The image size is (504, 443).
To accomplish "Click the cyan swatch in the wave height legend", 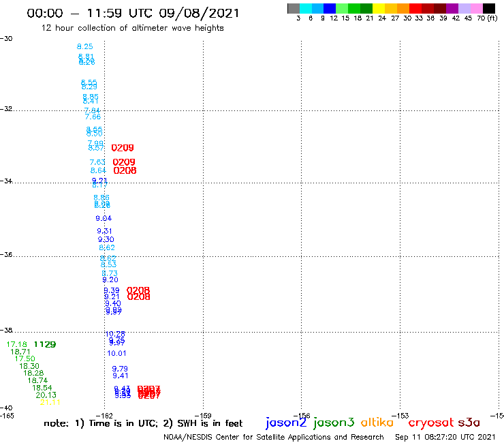I will tap(306, 8).
